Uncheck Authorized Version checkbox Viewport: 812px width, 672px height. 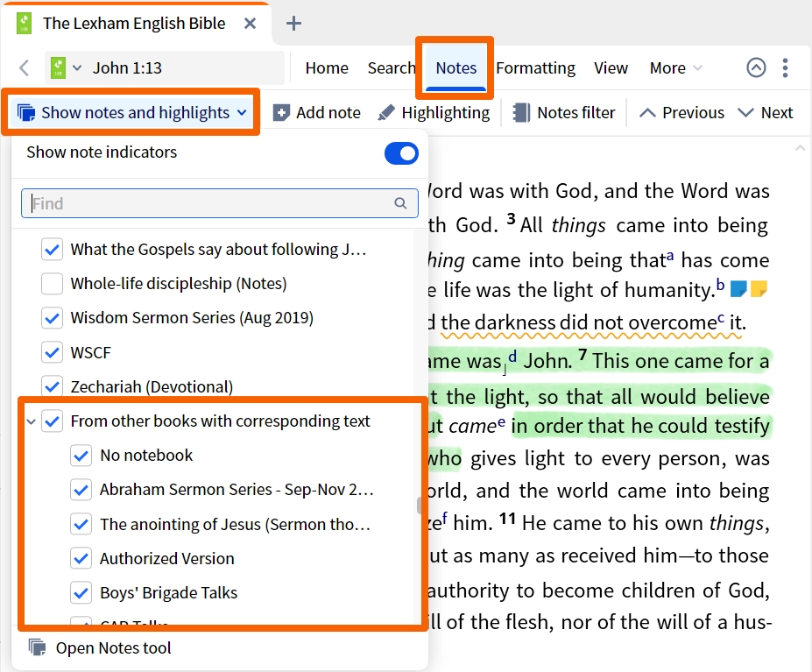point(81,558)
